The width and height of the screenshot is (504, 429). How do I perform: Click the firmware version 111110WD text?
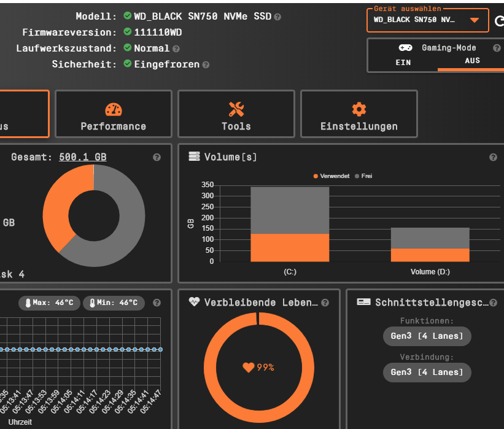pos(158,32)
